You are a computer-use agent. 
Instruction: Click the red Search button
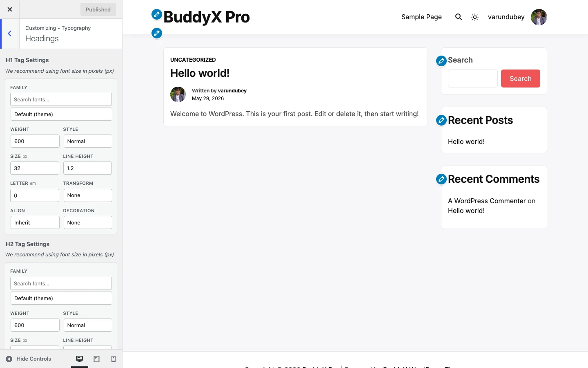521,79
